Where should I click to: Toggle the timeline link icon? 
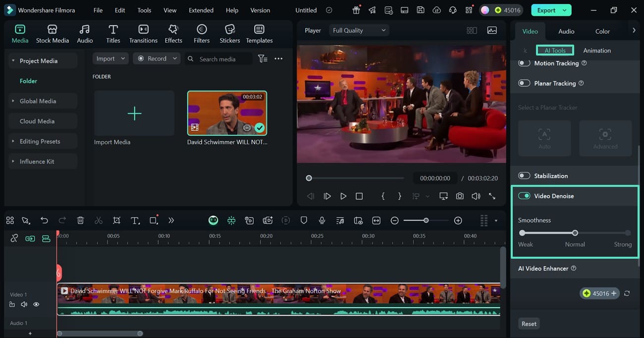click(14, 238)
